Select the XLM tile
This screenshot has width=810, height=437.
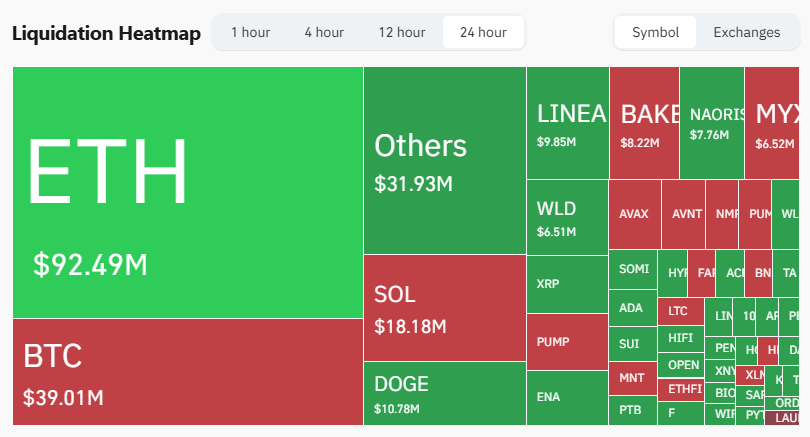(751, 376)
